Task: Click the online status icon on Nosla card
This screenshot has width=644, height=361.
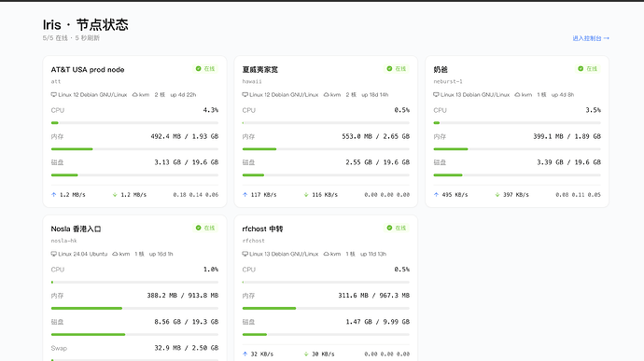Action: tap(199, 228)
